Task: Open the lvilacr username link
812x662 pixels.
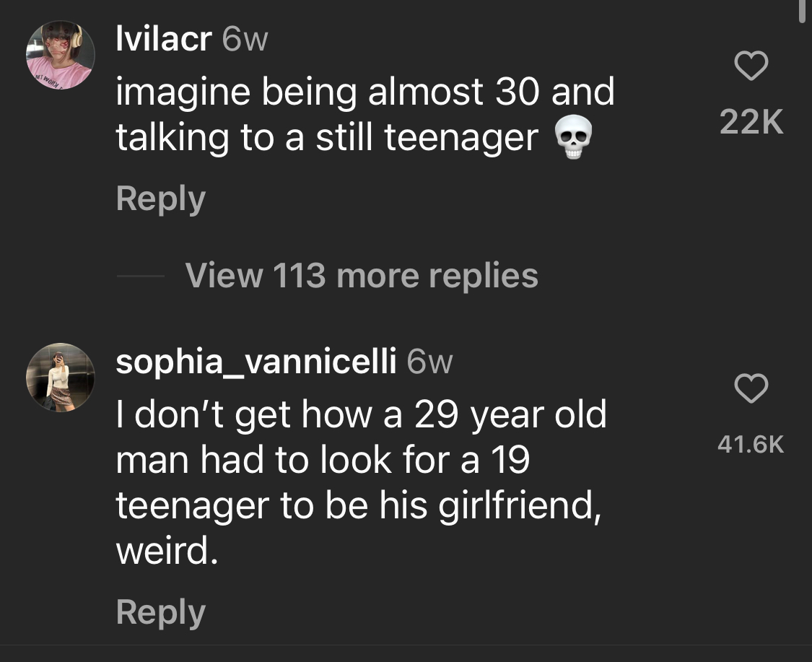Action: tap(164, 39)
